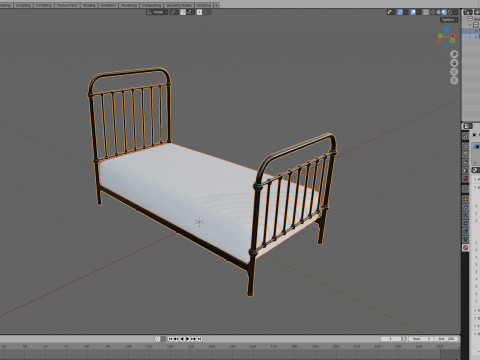Switch viewport shading to solid
Image resolution: width=480 pixels, height=360 pixels.
(438, 12)
